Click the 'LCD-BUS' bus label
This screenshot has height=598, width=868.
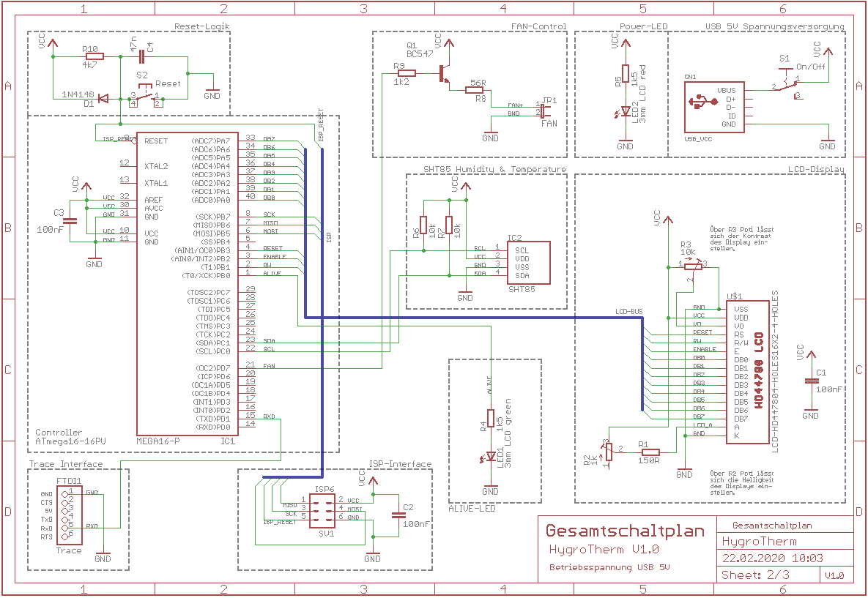pos(629,312)
